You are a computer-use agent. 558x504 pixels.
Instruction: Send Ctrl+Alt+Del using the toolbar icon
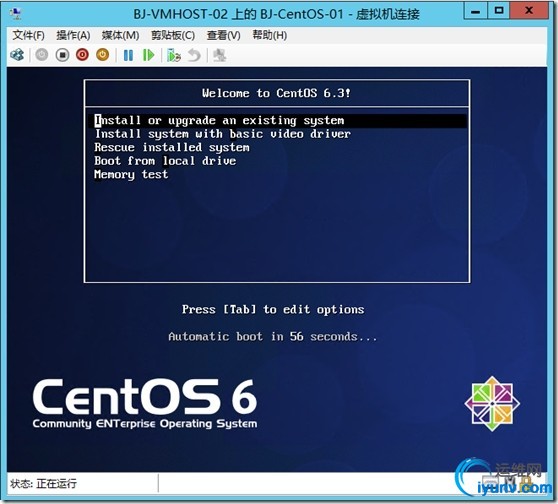click(x=17, y=55)
